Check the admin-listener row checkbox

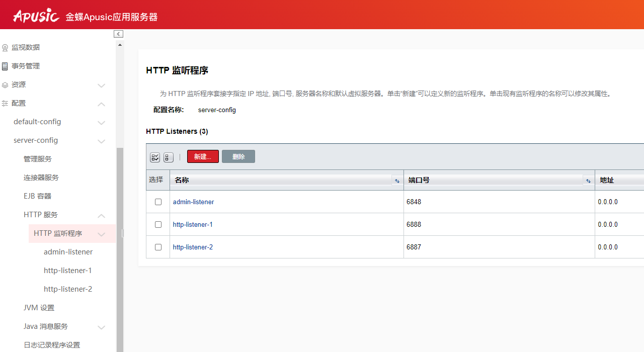pyautogui.click(x=158, y=202)
